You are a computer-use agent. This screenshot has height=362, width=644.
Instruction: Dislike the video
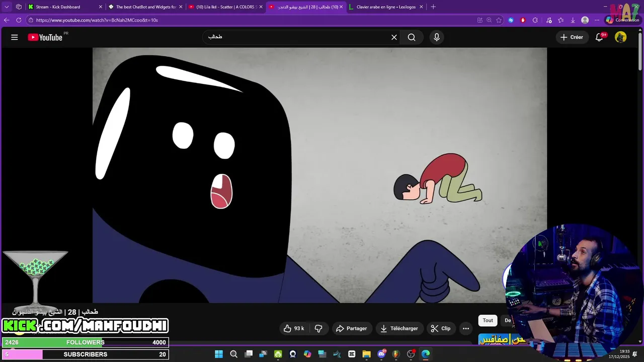click(x=318, y=328)
